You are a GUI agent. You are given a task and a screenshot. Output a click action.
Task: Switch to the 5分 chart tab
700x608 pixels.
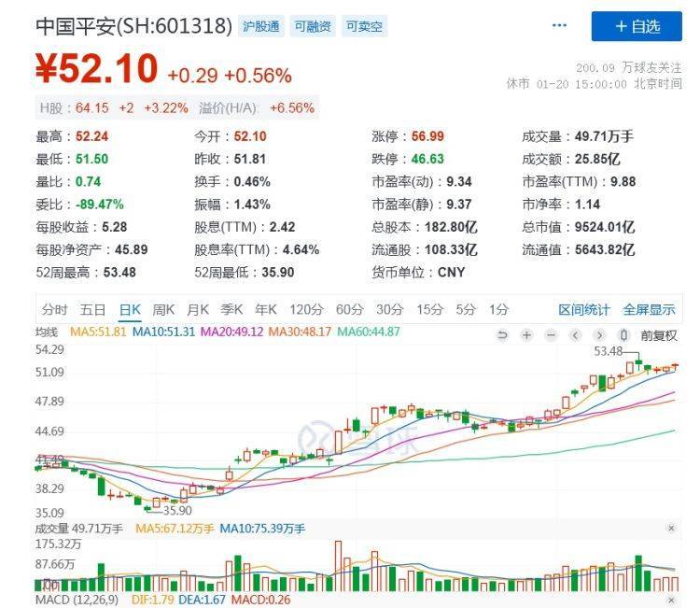466,309
